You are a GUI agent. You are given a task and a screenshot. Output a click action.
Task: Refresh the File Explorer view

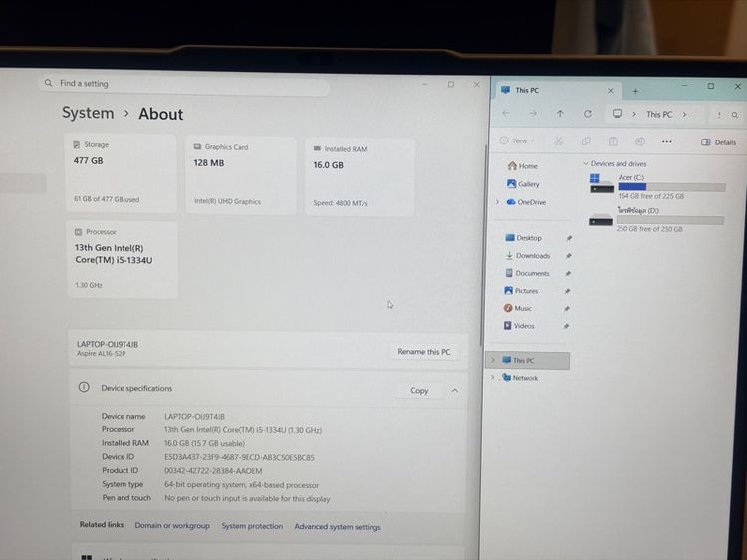[588, 114]
